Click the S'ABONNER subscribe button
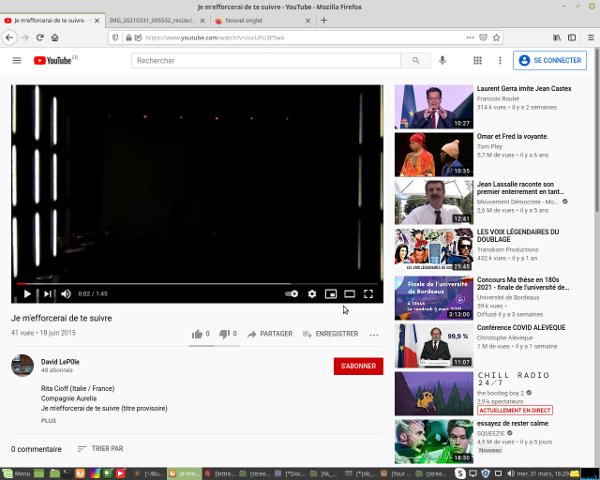Viewport: 600px width, 480px height. pyautogui.click(x=358, y=366)
